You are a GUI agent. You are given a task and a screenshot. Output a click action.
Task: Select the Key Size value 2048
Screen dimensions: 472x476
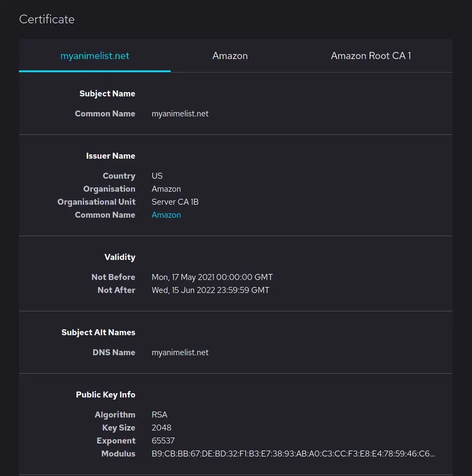[161, 428]
